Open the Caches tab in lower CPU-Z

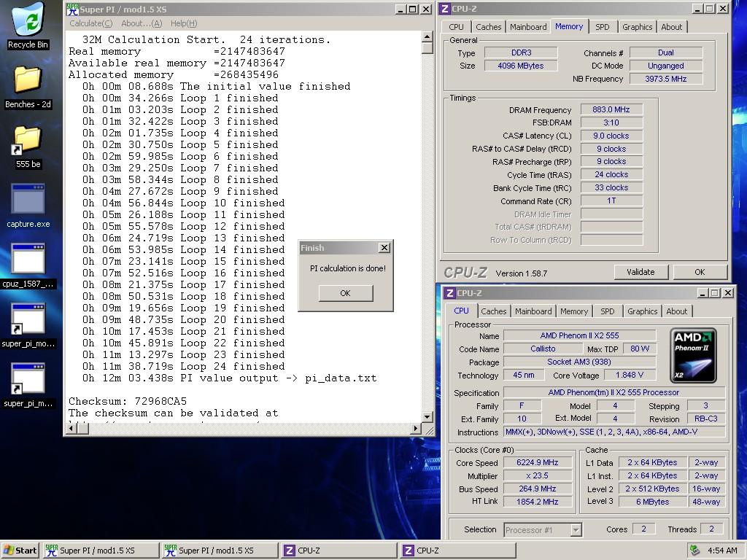pos(494,311)
